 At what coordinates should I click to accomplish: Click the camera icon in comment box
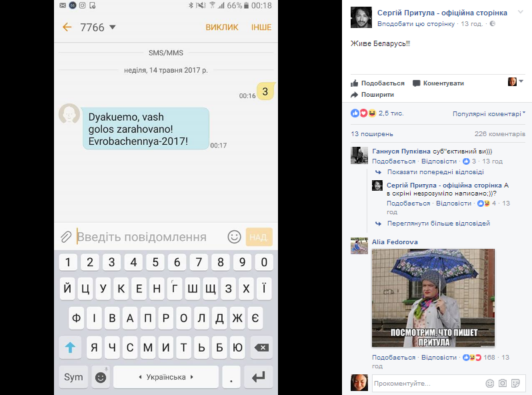click(x=503, y=383)
